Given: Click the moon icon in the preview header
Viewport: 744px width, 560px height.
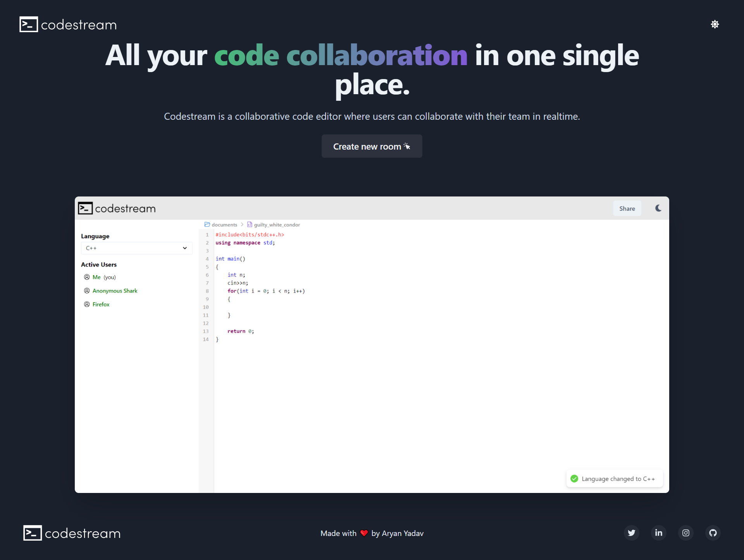Looking at the screenshot, I should point(658,208).
